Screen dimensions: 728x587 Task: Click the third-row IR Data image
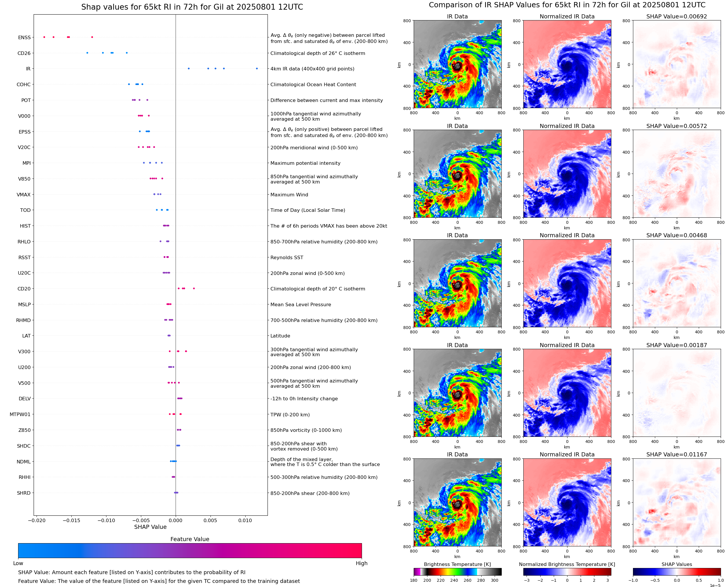(457, 283)
